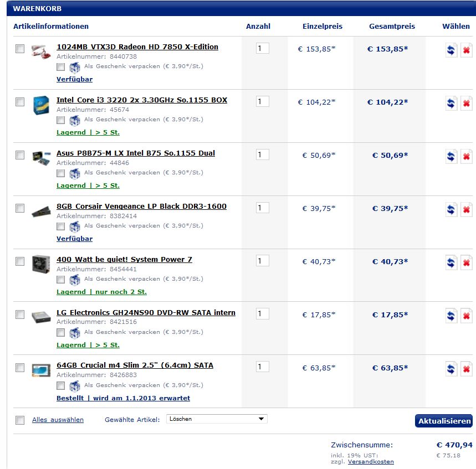Click the refresh arrows for Asus P8B75-M
This screenshot has height=469, width=476.
451,156
